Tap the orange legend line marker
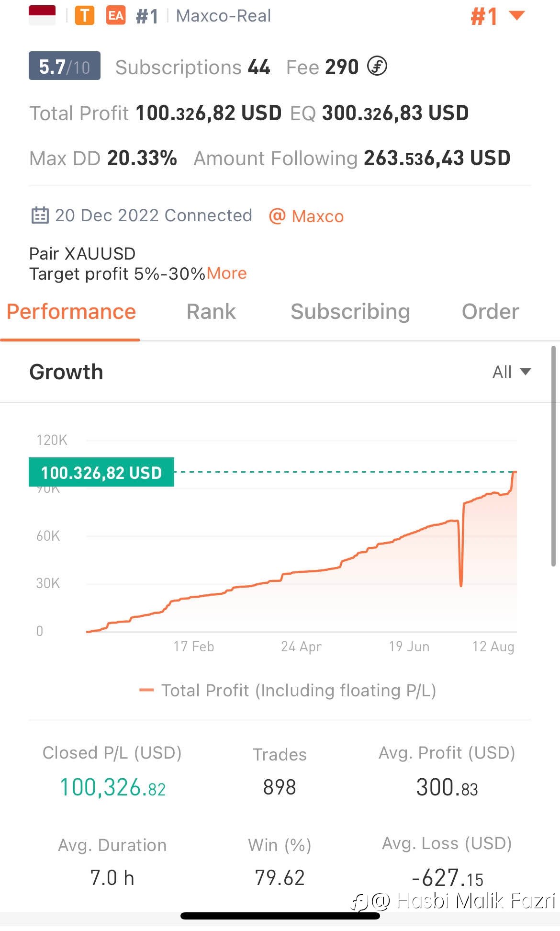Screen dimensions: 560x931 pos(146,690)
